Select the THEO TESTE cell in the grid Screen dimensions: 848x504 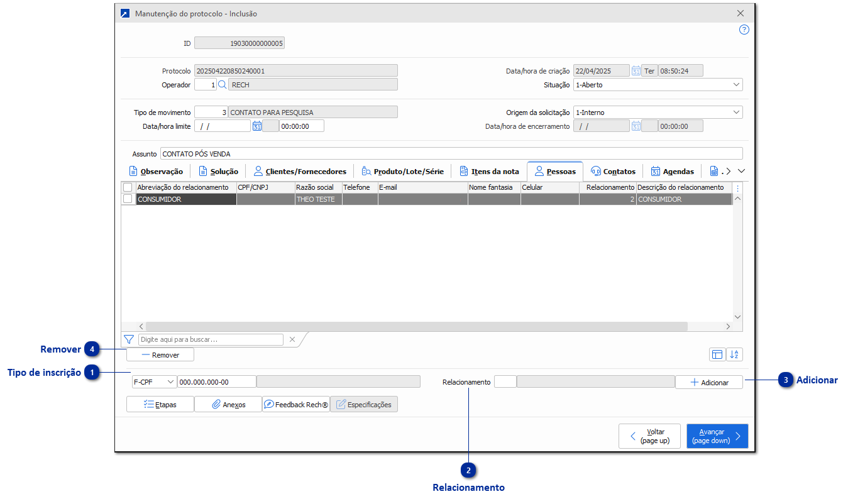[x=318, y=199]
